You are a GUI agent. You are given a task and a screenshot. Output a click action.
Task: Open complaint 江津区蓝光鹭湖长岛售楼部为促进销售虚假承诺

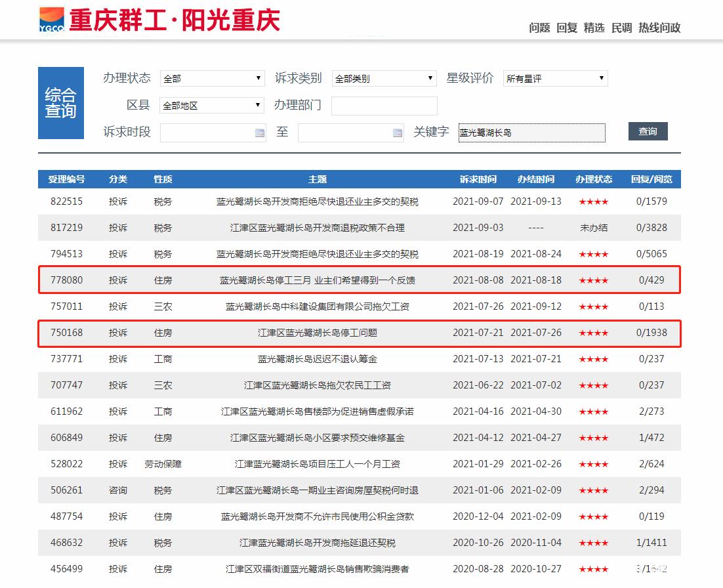coord(318,411)
